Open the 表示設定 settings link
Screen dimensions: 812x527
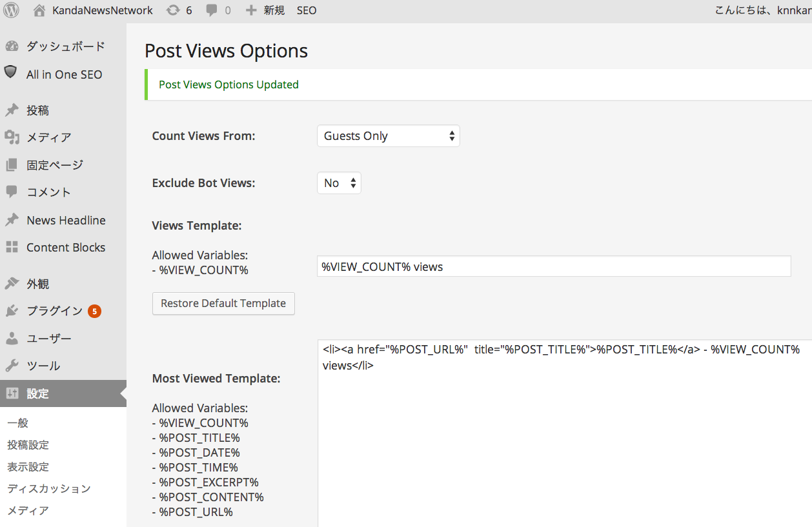28,466
